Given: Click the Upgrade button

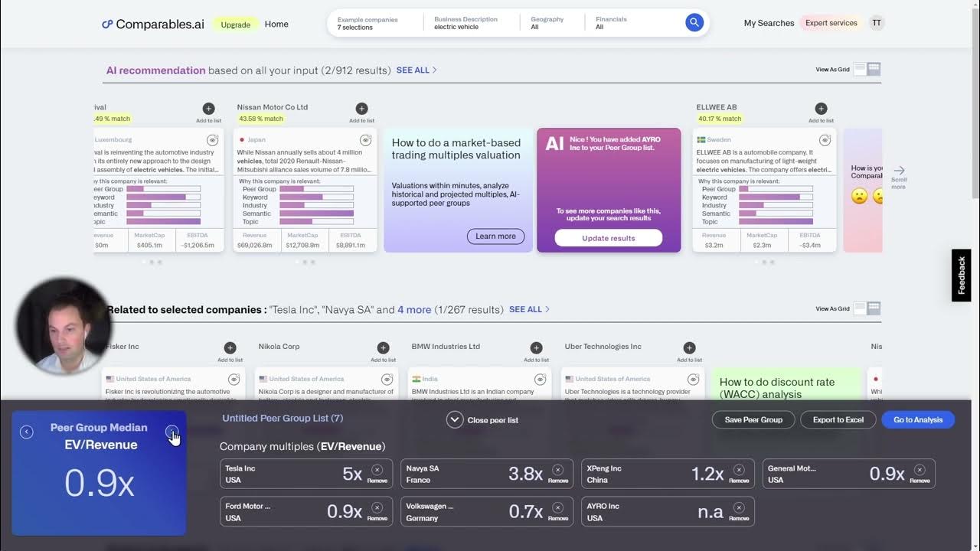Looking at the screenshot, I should [235, 24].
